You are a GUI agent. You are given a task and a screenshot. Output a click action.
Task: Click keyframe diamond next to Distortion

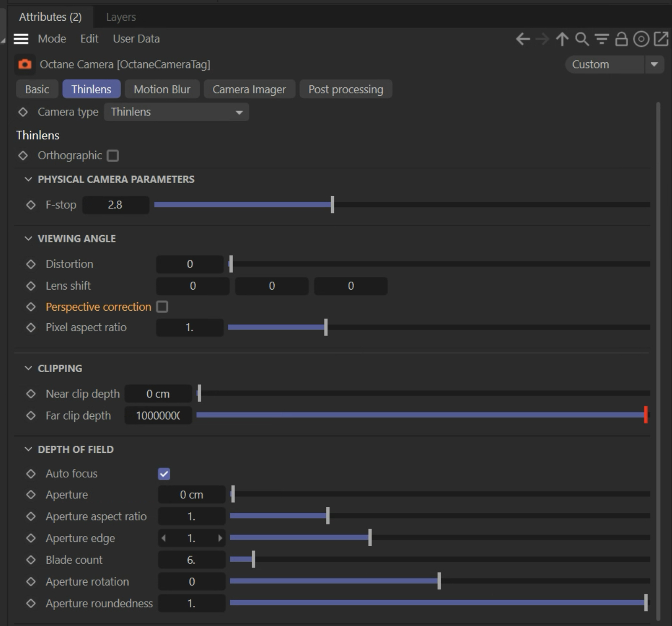(x=31, y=264)
